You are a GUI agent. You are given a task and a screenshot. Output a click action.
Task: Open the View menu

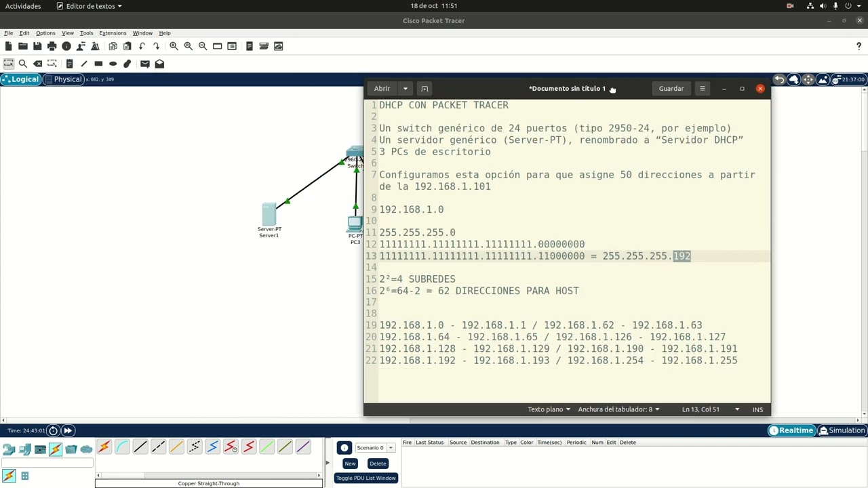point(68,33)
